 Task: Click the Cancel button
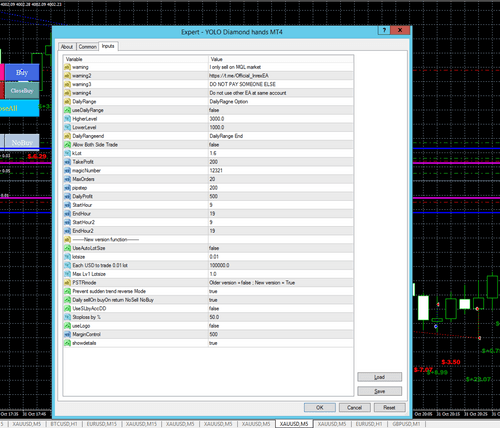(x=354, y=407)
